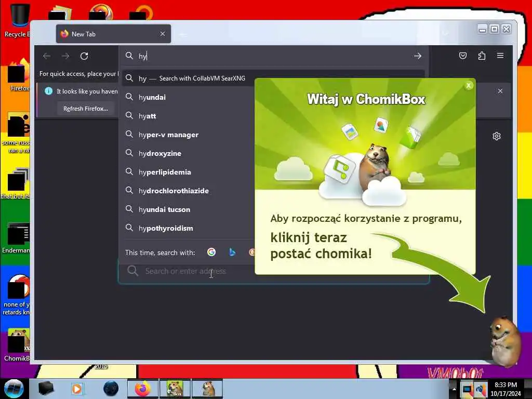The width and height of the screenshot is (532, 399).
Task: Search this time with Bing icon
Action: point(232,252)
